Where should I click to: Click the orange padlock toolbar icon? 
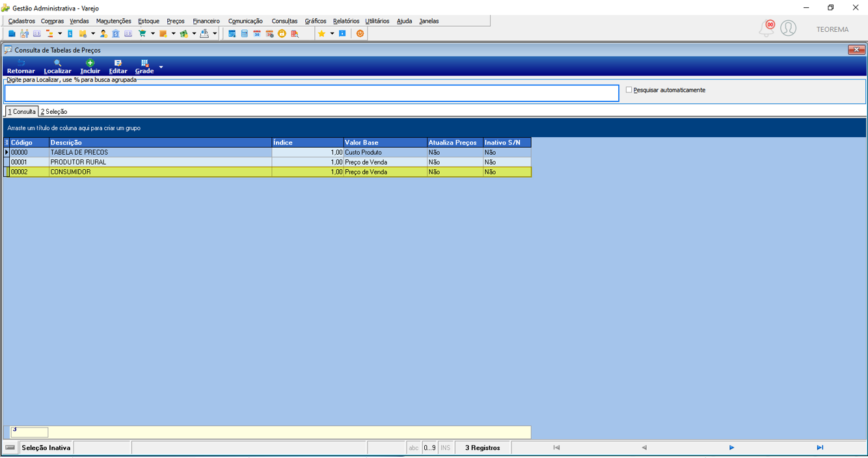click(282, 33)
